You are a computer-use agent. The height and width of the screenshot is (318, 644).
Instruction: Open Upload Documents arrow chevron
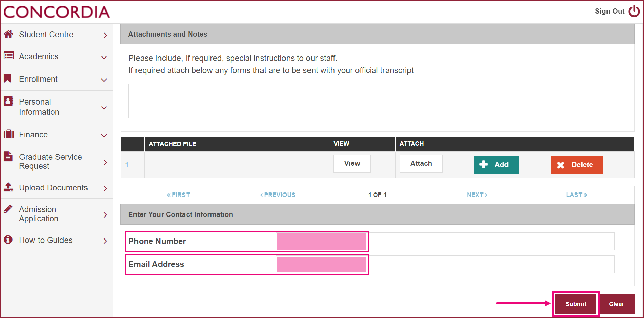click(x=105, y=188)
